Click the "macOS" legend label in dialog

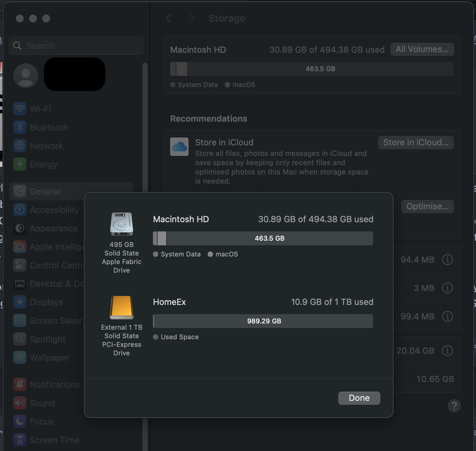(226, 254)
